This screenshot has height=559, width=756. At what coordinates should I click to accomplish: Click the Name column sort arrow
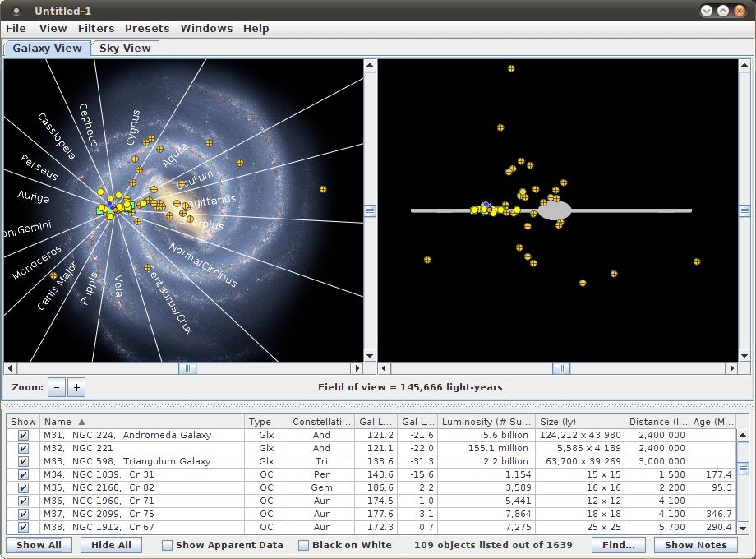(81, 422)
